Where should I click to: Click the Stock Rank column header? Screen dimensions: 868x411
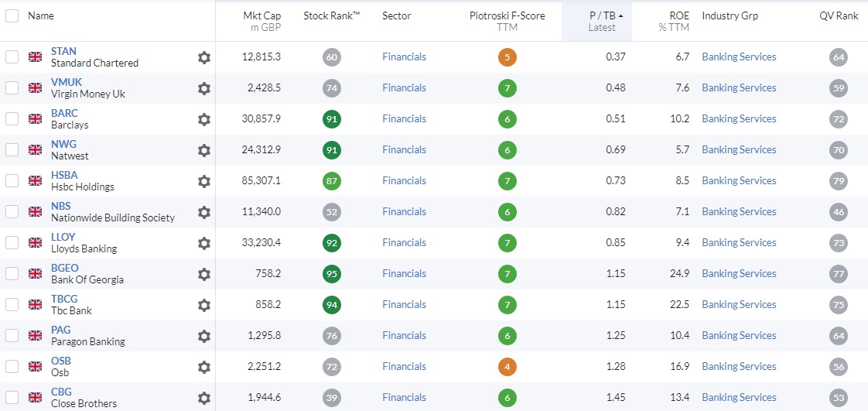(332, 16)
